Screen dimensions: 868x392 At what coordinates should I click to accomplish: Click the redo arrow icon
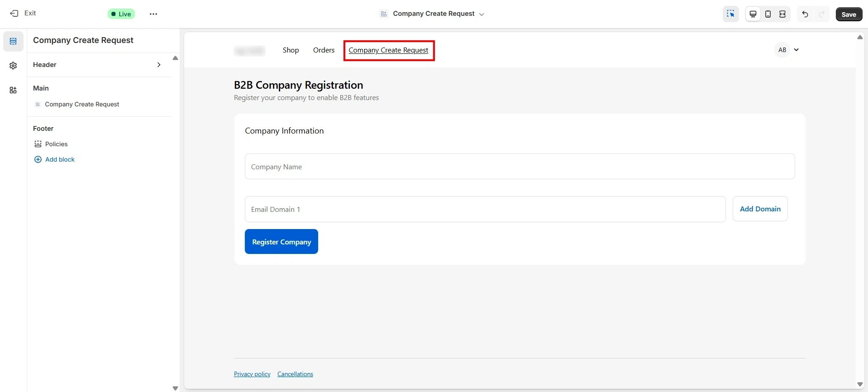(822, 14)
